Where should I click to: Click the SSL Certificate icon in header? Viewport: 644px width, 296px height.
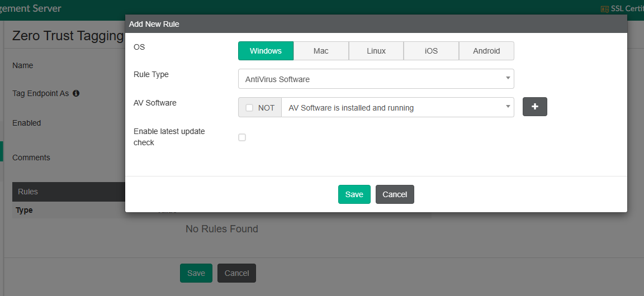[604, 9]
